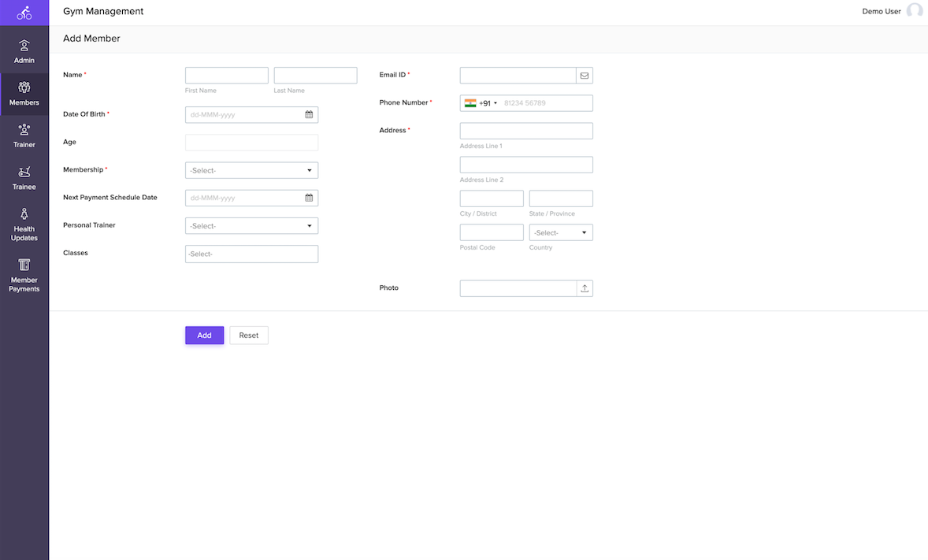The image size is (928, 560).
Task: Open Health Updates from the sidebar
Action: click(x=24, y=224)
